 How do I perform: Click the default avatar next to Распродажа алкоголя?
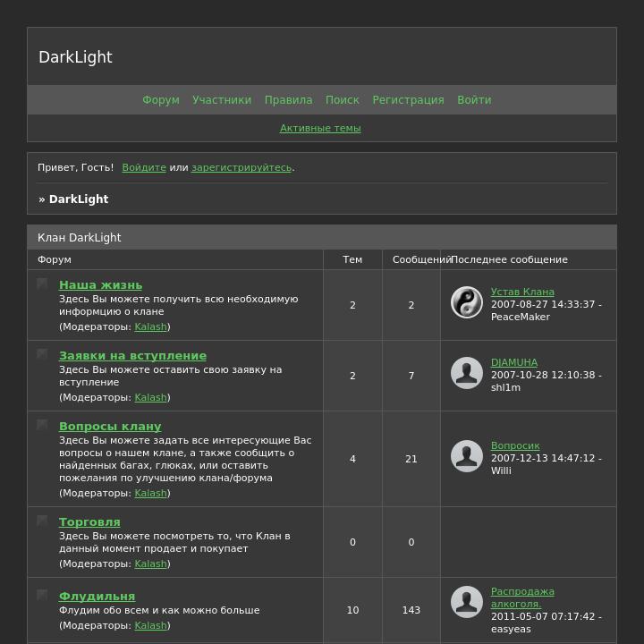point(467,602)
